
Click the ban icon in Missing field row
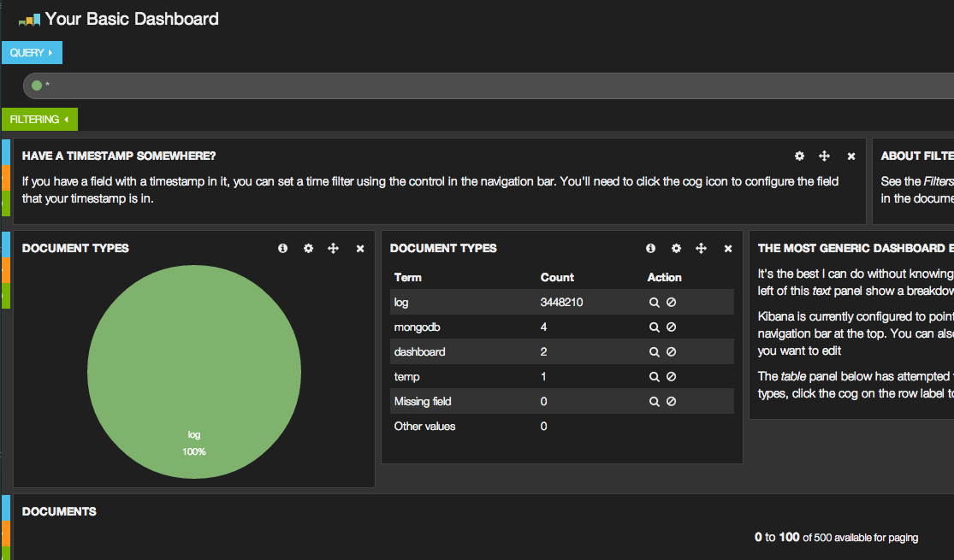tap(671, 401)
